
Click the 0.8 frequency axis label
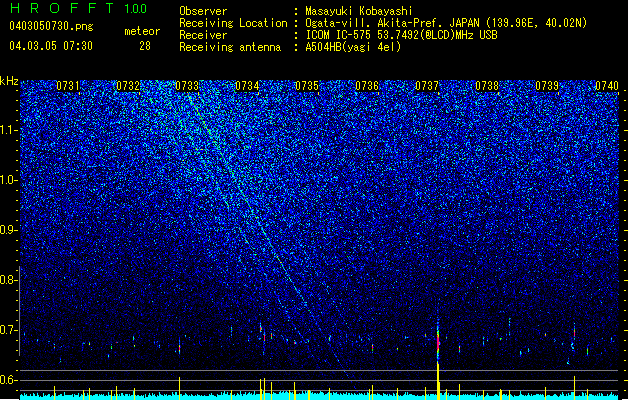[x=8, y=280]
